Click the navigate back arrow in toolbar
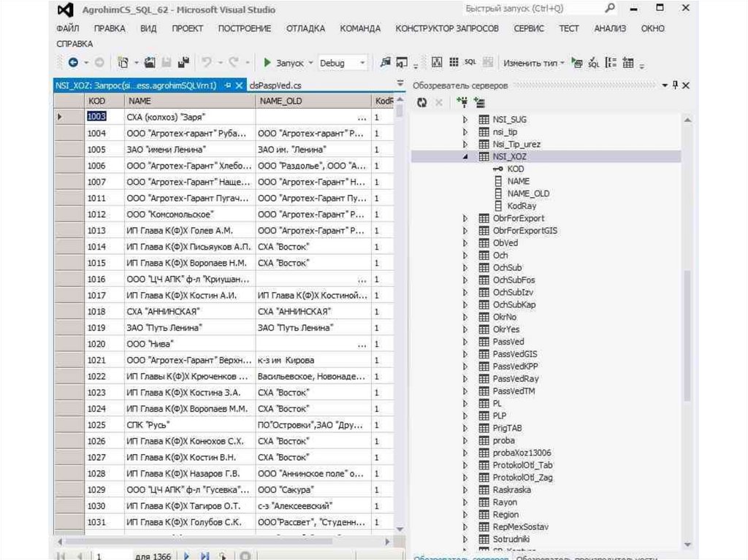Viewport: 748px width, 560px height. 73,64
